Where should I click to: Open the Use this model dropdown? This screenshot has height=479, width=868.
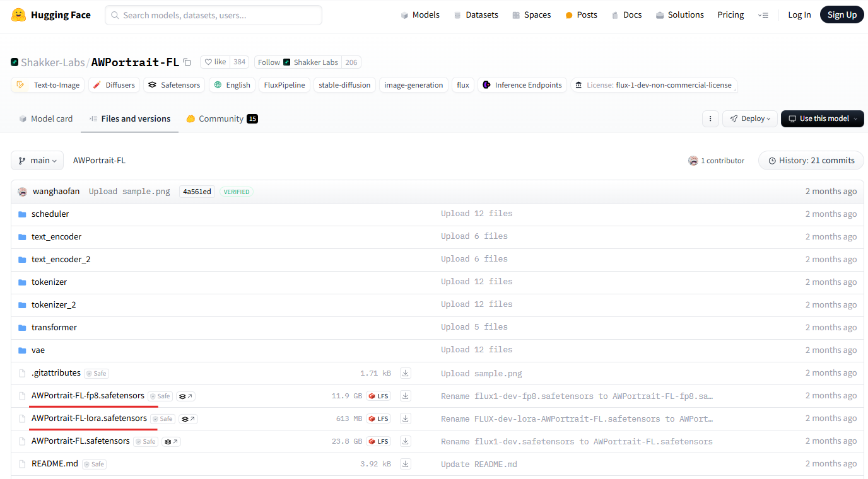coord(823,118)
